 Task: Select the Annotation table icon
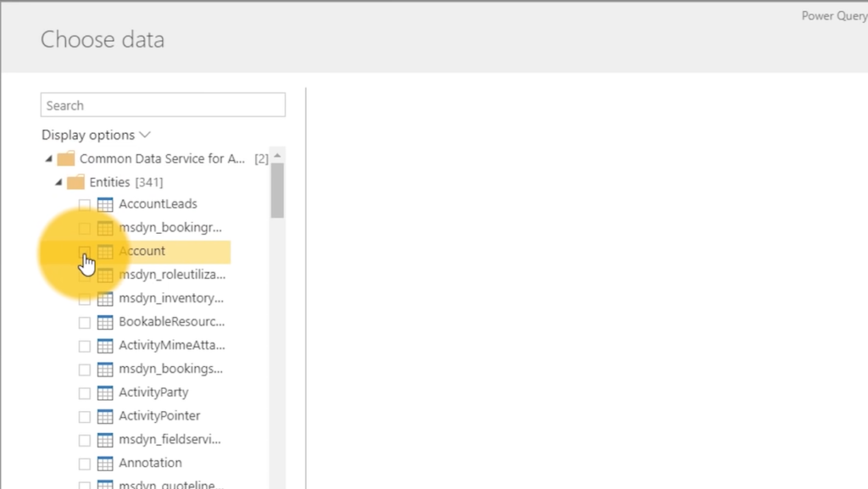104,463
